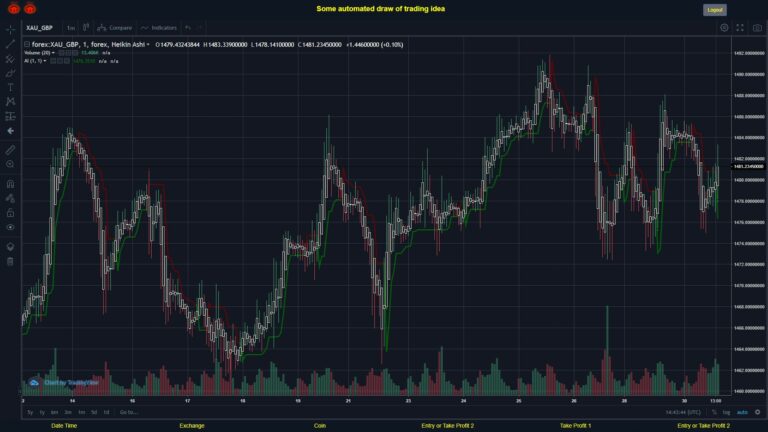Click the current price label 1481.23450000
The width and height of the screenshot is (768, 432).
748,167
